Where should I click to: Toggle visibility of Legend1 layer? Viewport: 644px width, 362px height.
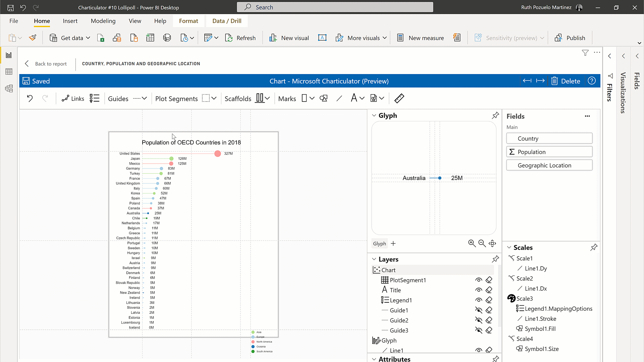(x=479, y=300)
